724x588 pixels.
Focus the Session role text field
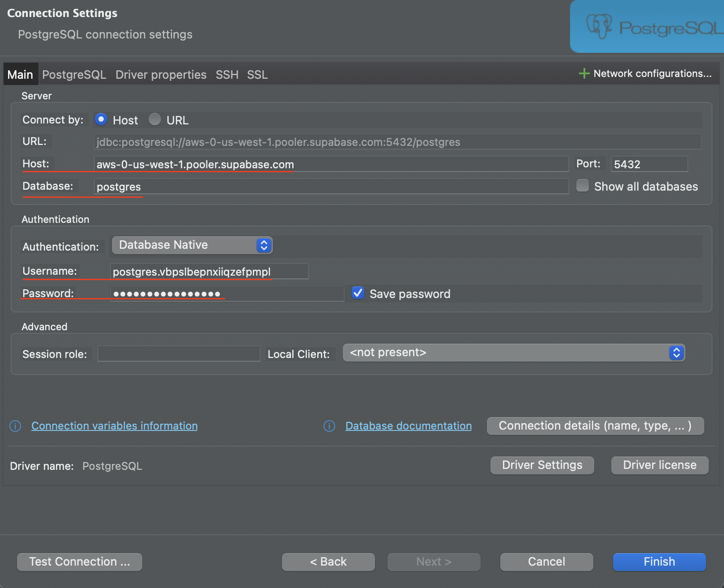179,354
